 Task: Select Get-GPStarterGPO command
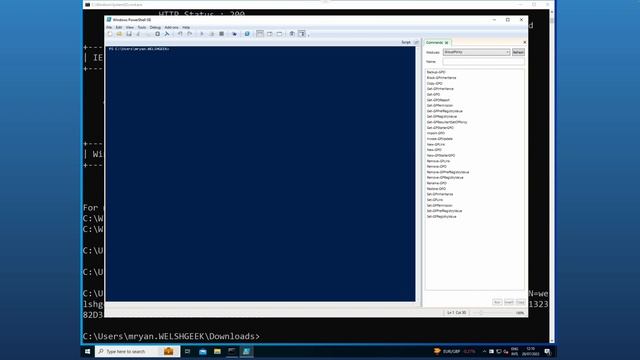pyautogui.click(x=440, y=128)
